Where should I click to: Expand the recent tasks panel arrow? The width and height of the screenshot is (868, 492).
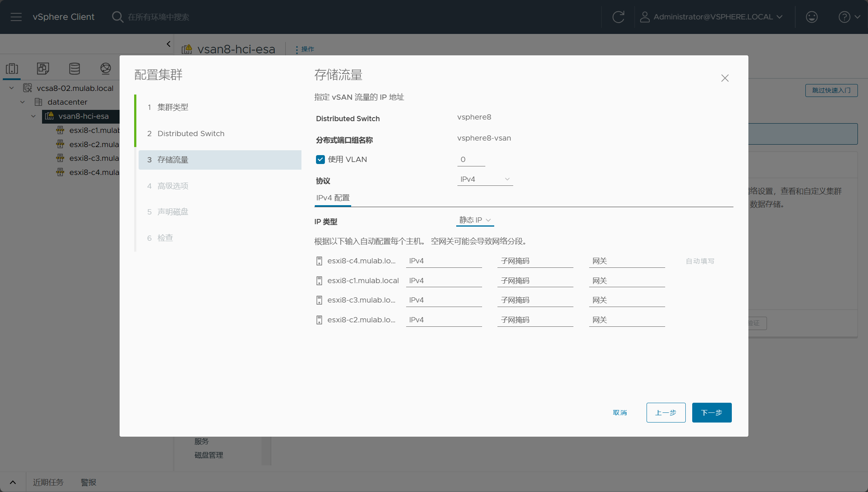click(13, 482)
